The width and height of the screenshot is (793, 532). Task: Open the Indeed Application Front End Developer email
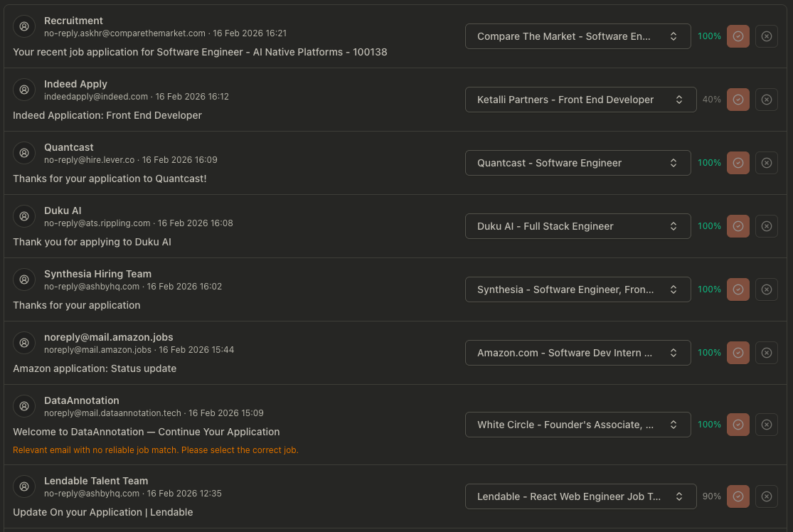tap(107, 115)
